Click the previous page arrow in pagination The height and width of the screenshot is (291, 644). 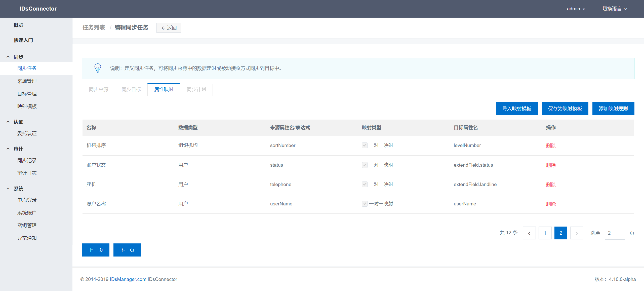coord(529,233)
